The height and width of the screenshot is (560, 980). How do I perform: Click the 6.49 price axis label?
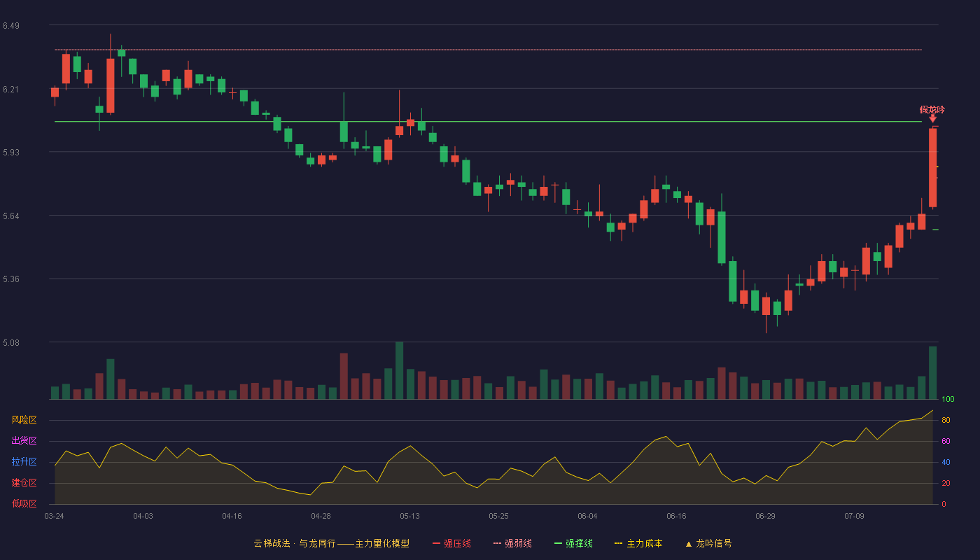11,26
